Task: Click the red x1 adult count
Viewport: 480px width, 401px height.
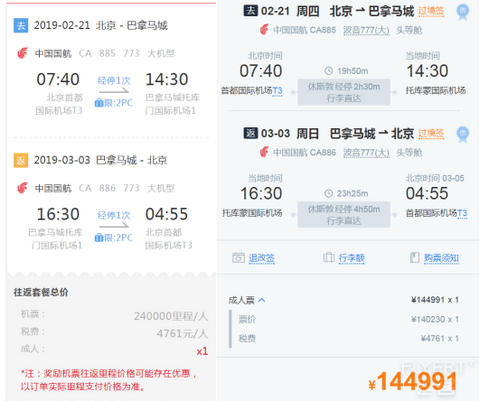Action: click(x=202, y=351)
